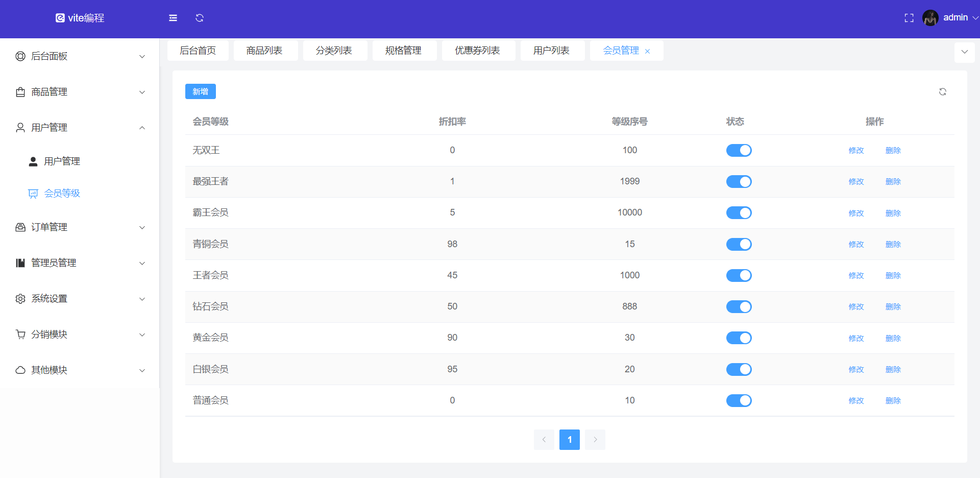Image resolution: width=980 pixels, height=478 pixels.
Task: Open the 会员等级 submenu item
Action: pos(80,194)
